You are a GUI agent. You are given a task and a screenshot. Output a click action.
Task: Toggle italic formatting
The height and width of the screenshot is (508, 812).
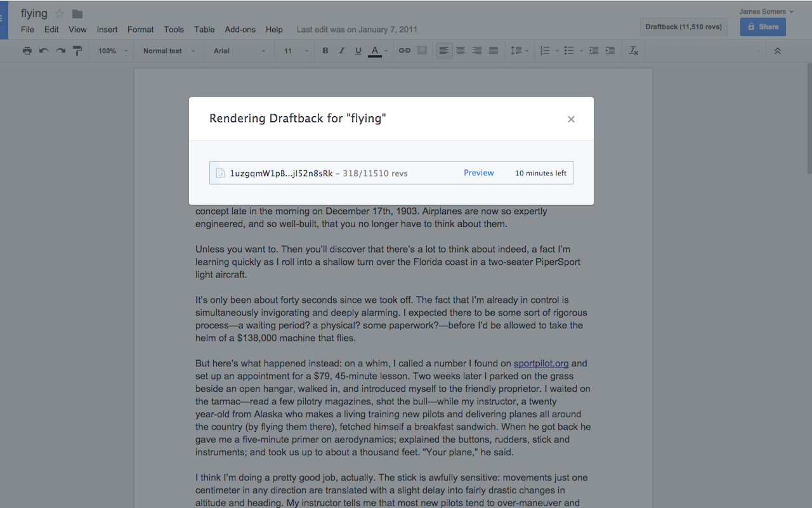pos(342,51)
